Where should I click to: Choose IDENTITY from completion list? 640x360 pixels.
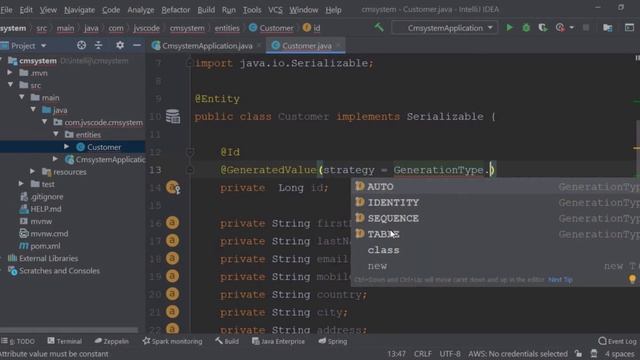coord(496,202)
